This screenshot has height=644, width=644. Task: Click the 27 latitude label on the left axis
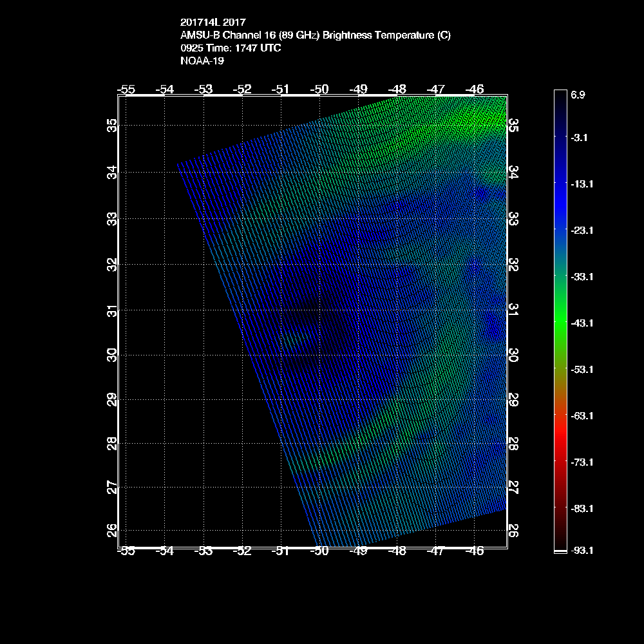pos(112,488)
